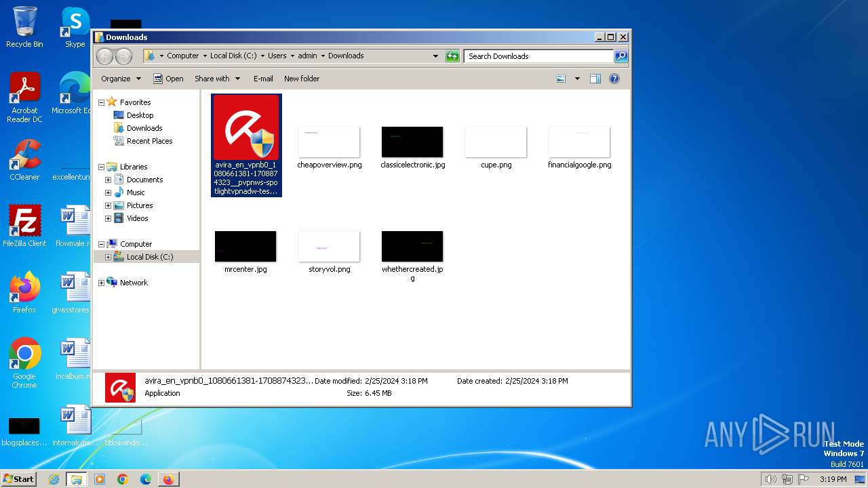Click the Change your view icon
Screen dimensions: 868x488
[561, 79]
